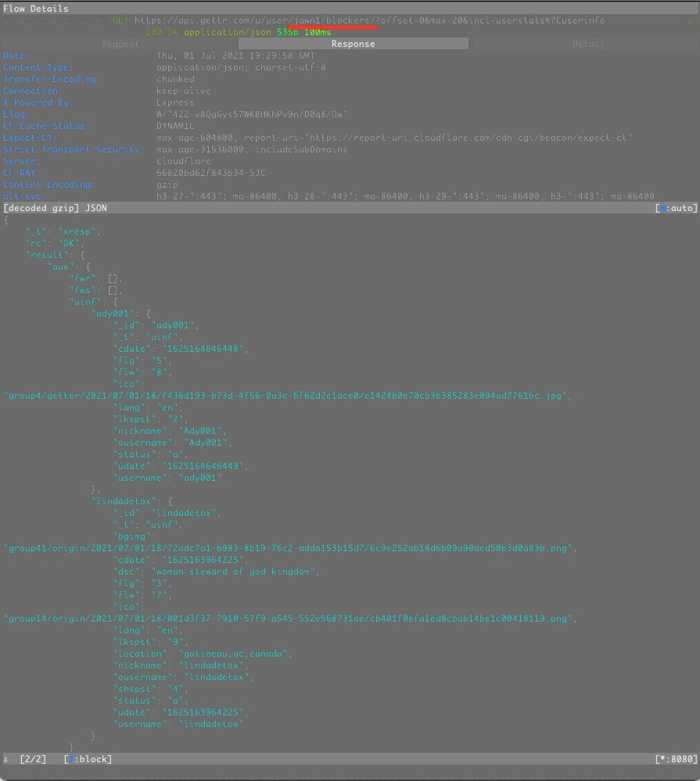The image size is (700, 781).
Task: Click the '200 OK' status text
Action: coord(162,32)
